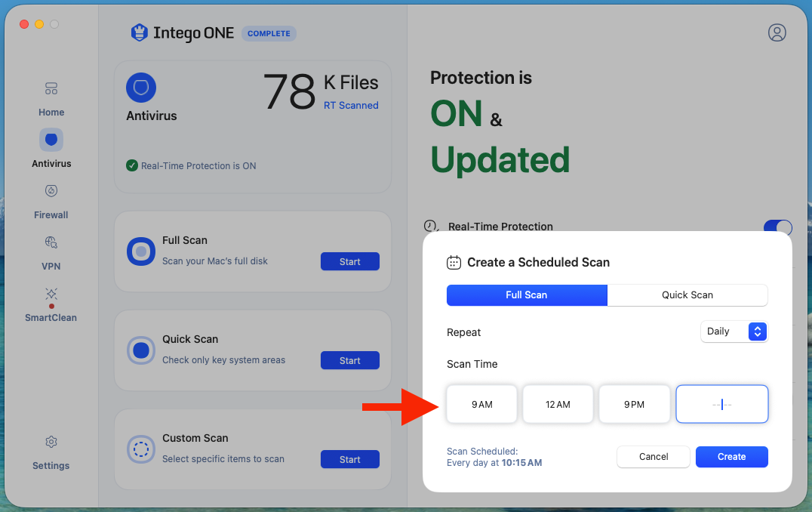Click the 'Scan Time' label
This screenshot has width=812, height=512.
(x=472, y=364)
